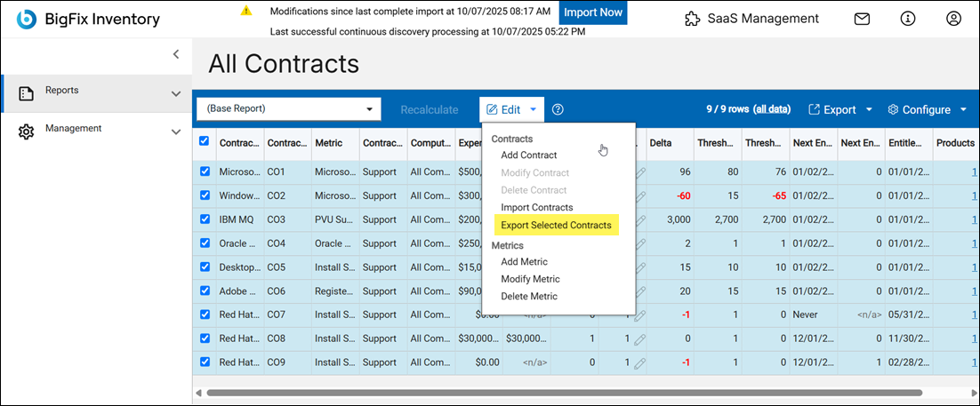This screenshot has width=980, height=406.
Task: Open the mail envelope icon
Action: [x=862, y=19]
